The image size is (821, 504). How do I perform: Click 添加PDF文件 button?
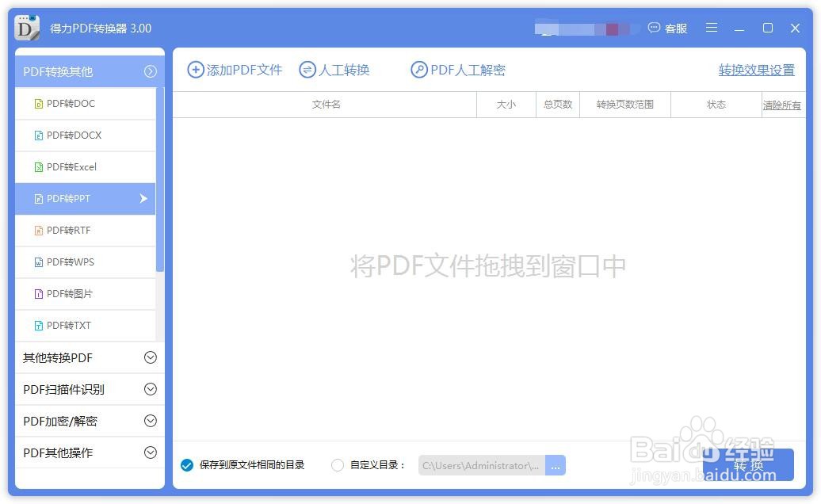pyautogui.click(x=235, y=70)
